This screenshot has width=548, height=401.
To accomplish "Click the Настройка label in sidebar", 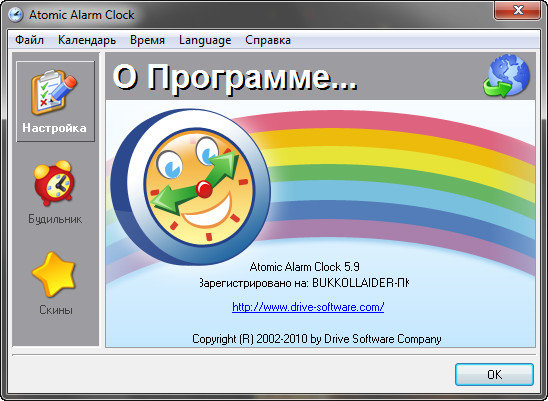I will point(55,128).
